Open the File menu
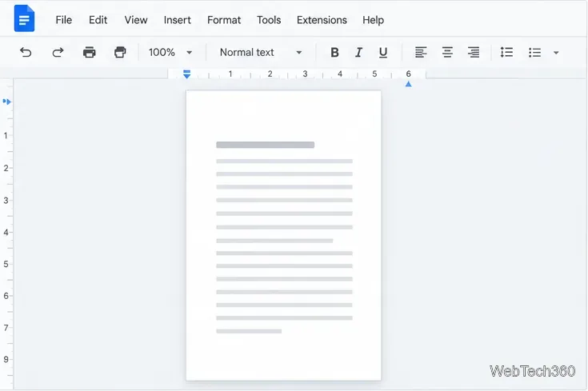Screen dimensions: 588x391 pos(64,20)
